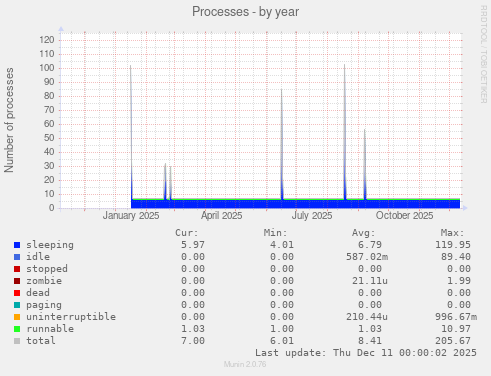Click the total legend gray swatch
Screen dimensions: 491x376
(17, 341)
